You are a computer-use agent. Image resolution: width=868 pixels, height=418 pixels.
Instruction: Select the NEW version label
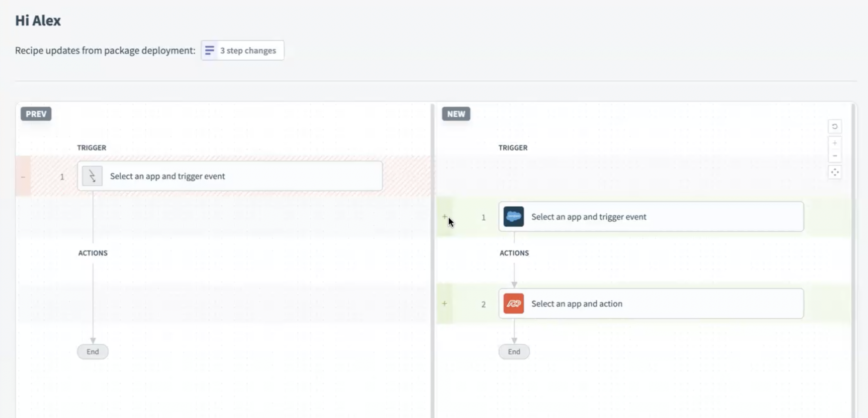click(456, 114)
